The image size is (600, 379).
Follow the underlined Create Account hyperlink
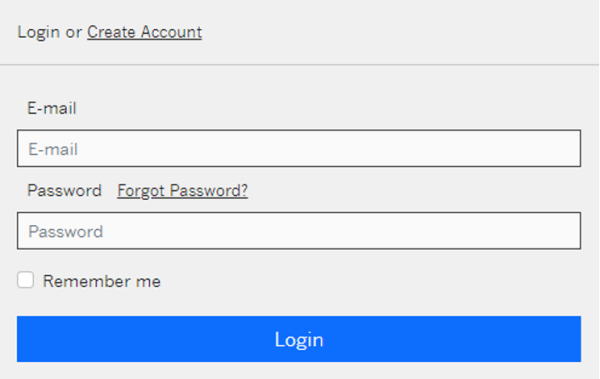click(x=144, y=32)
